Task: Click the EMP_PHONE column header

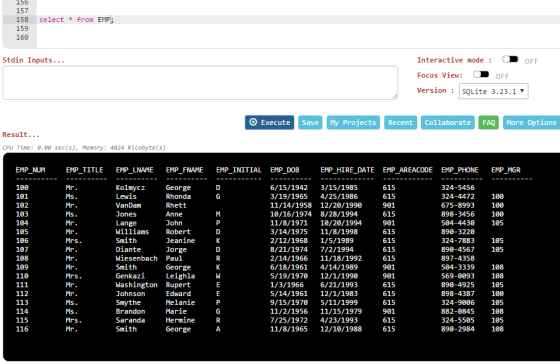Action: 460,170
